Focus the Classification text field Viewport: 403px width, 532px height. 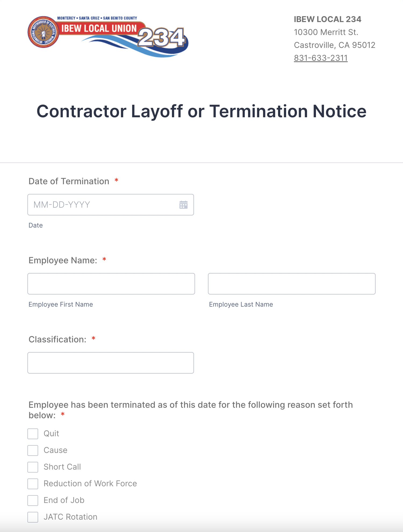point(111,363)
